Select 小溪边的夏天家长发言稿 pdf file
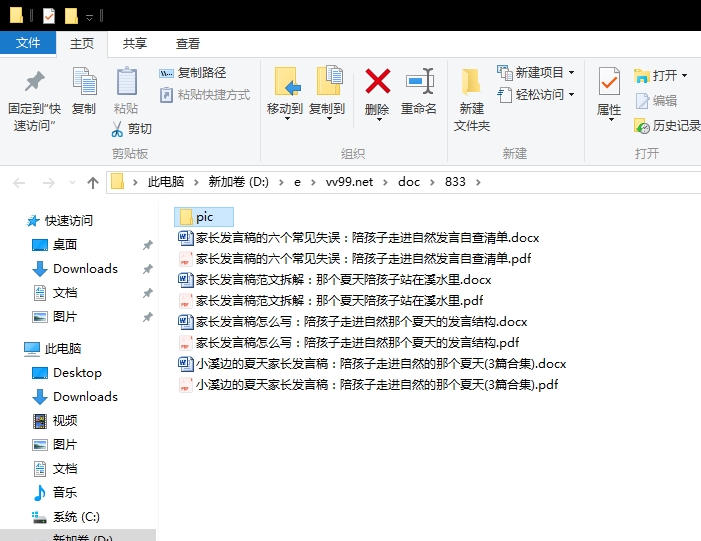701x541 pixels. click(368, 385)
